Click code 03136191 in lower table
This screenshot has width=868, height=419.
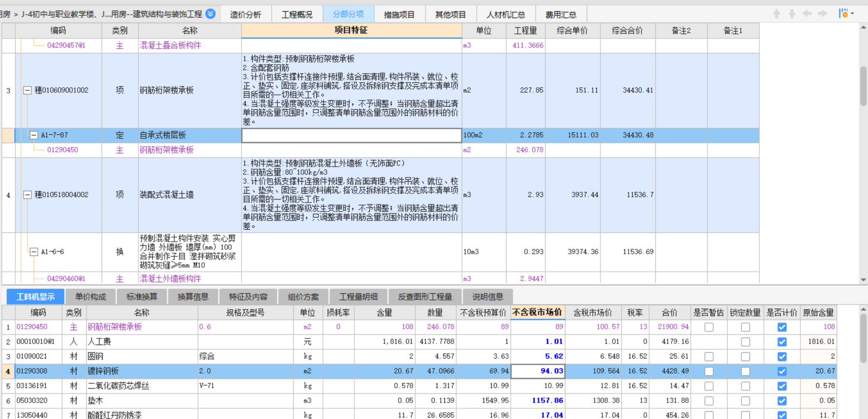(x=32, y=386)
